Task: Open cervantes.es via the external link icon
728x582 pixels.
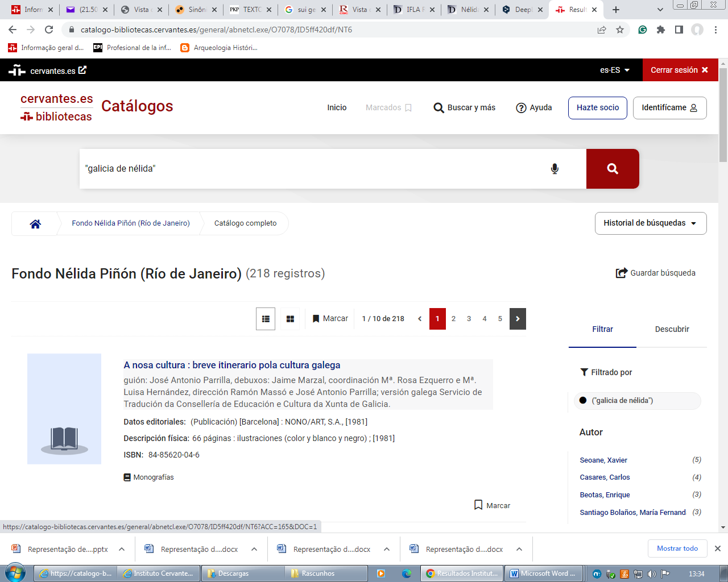Action: click(x=82, y=69)
